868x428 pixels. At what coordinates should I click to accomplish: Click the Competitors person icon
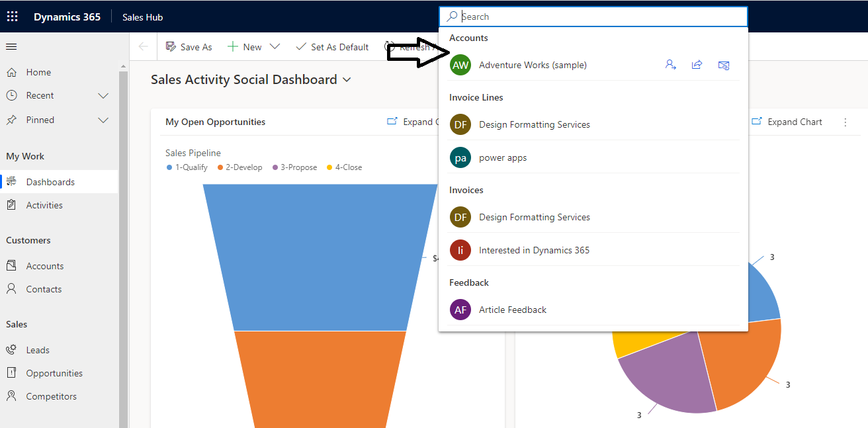11,396
